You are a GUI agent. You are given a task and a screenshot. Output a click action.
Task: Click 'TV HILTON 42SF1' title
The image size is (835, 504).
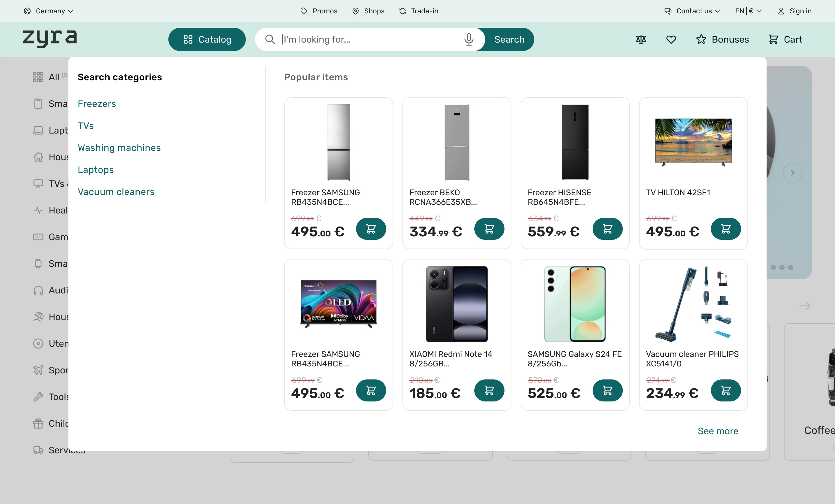678,192
